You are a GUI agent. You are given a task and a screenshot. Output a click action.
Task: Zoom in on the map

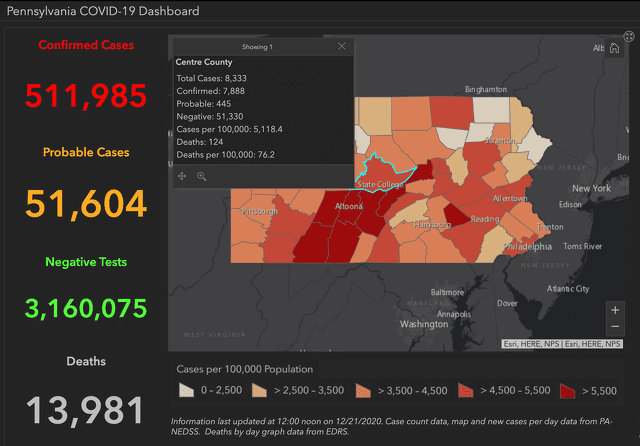point(615,310)
